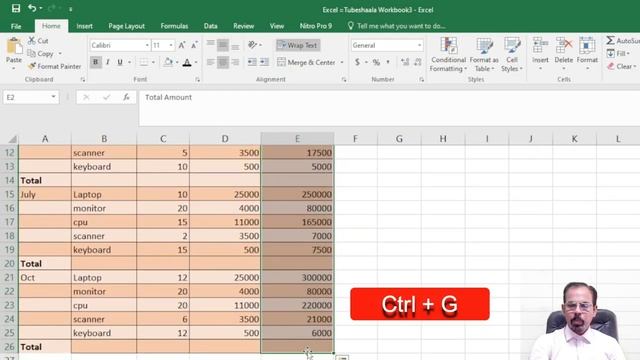Apply cell borders icon

pyautogui.click(x=144, y=62)
